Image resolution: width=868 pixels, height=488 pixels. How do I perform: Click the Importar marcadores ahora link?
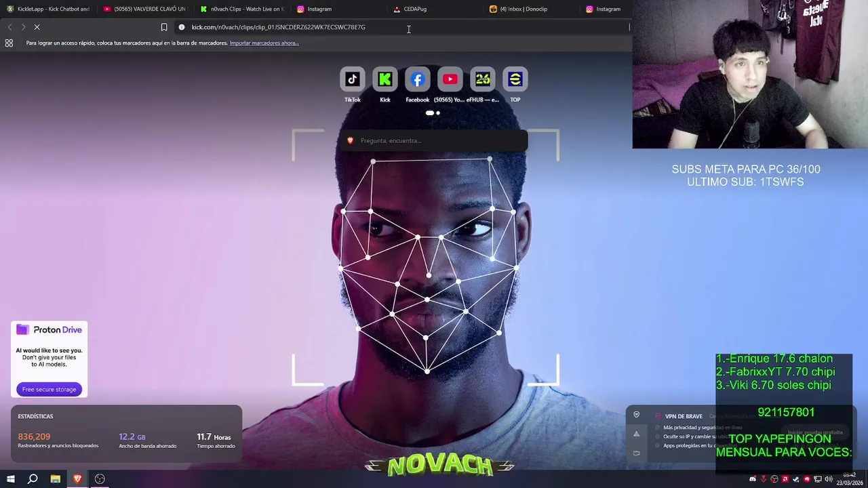click(x=264, y=43)
